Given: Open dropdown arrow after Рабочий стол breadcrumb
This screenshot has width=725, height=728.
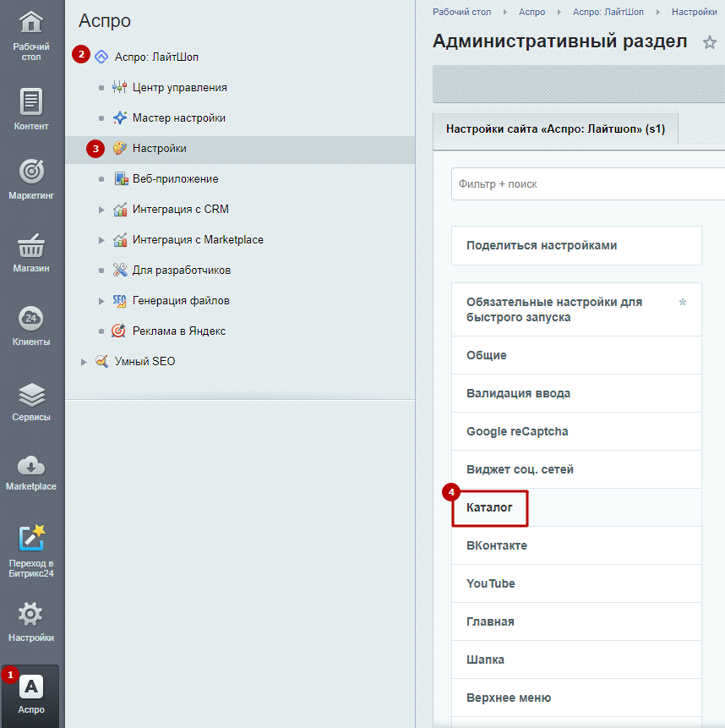Looking at the screenshot, I should [505, 13].
